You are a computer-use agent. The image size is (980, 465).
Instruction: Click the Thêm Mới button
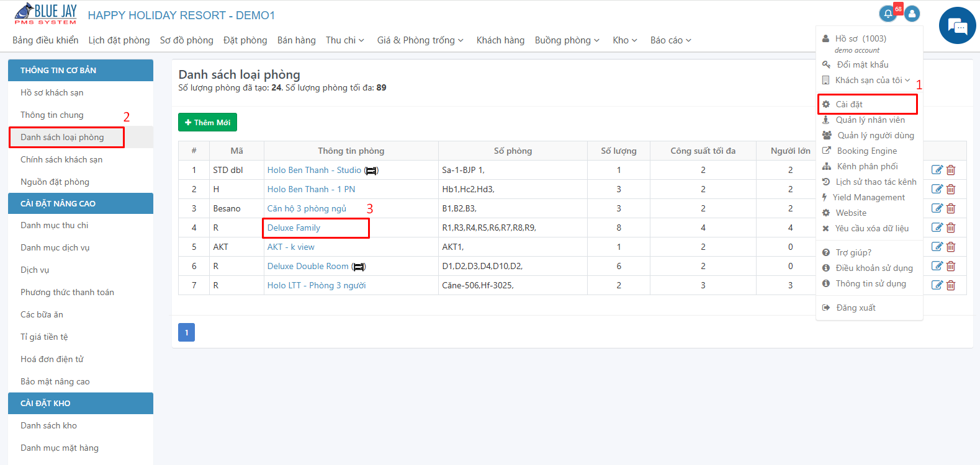(x=207, y=122)
